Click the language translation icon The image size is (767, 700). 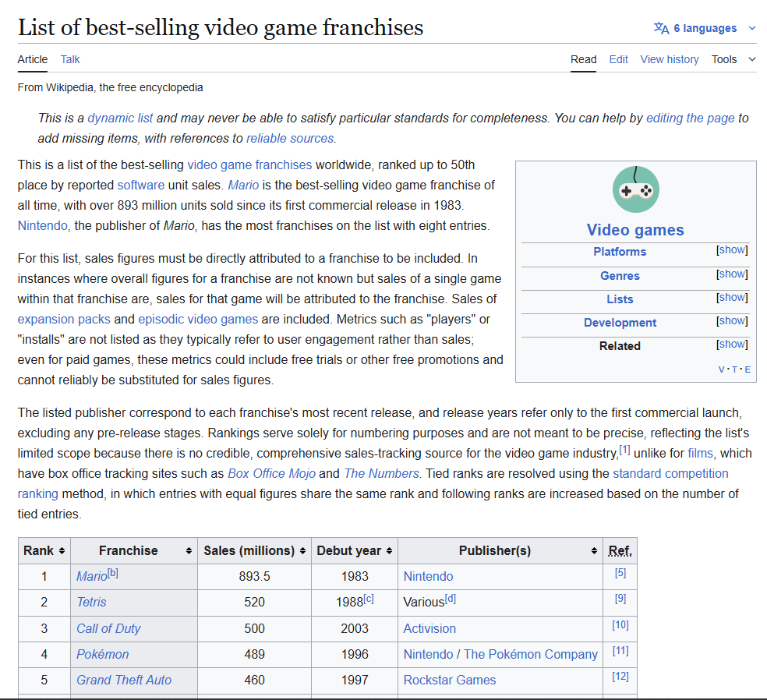[661, 28]
